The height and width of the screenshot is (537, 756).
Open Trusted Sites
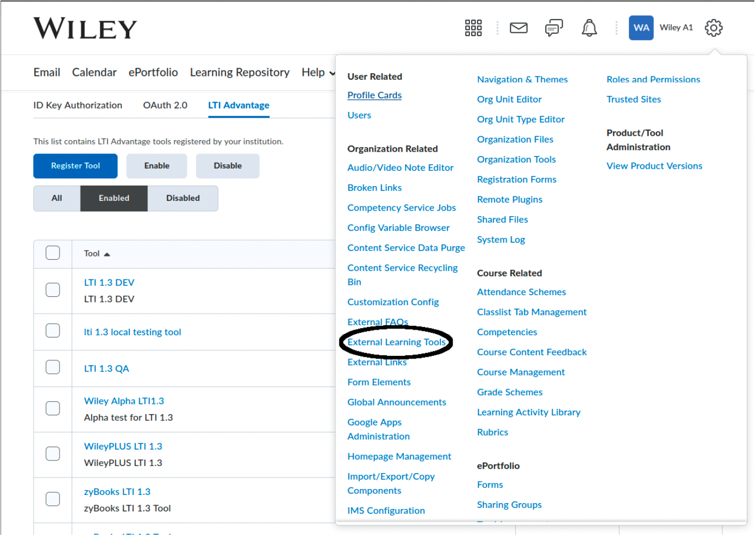(634, 100)
